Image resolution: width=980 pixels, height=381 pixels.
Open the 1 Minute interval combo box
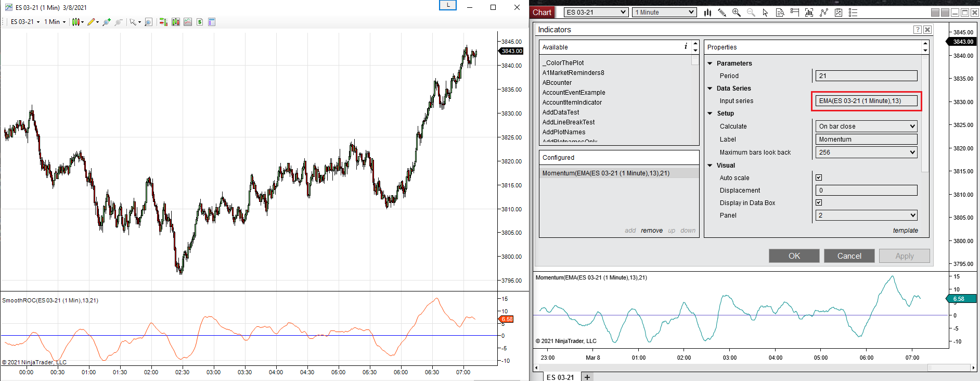(664, 12)
